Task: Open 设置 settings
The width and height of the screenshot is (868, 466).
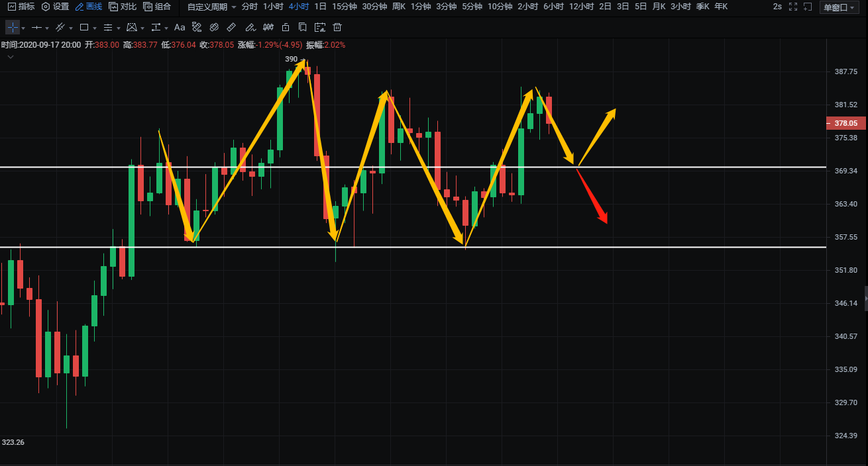Action: point(55,7)
